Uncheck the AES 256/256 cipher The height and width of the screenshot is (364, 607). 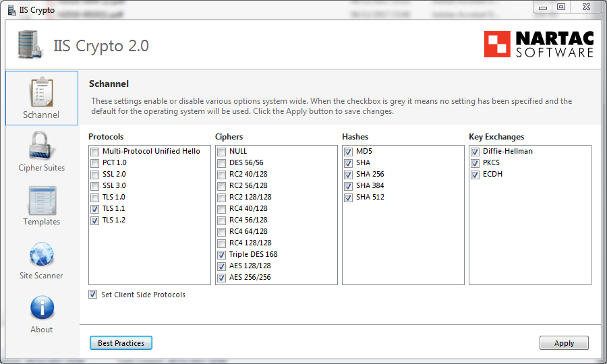click(x=221, y=278)
